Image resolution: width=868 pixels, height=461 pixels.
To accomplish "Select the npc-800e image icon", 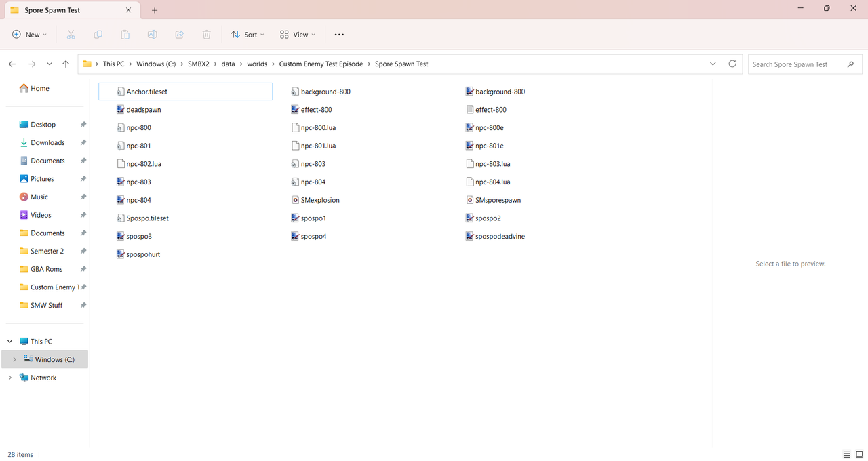I will 470,127.
